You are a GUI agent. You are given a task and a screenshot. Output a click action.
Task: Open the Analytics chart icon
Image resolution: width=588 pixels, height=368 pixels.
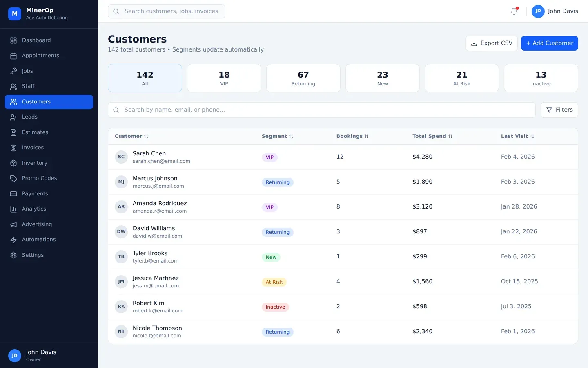pos(13,209)
